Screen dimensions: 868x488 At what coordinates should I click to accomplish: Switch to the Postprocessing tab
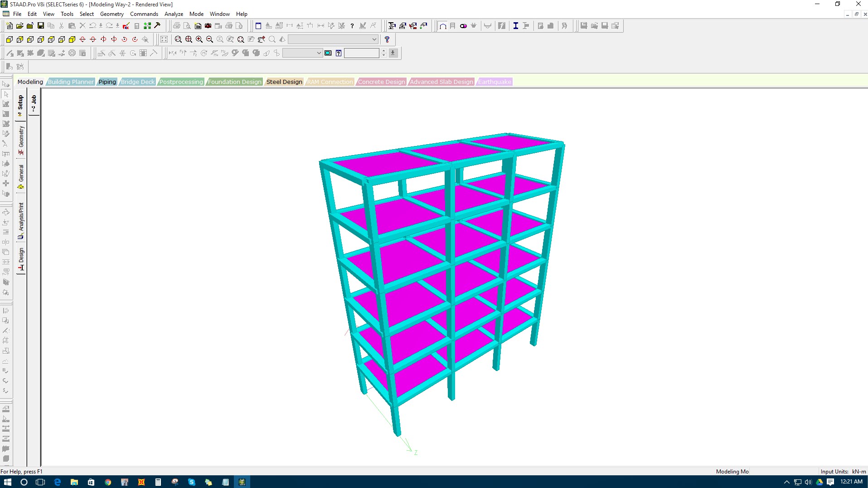(181, 82)
